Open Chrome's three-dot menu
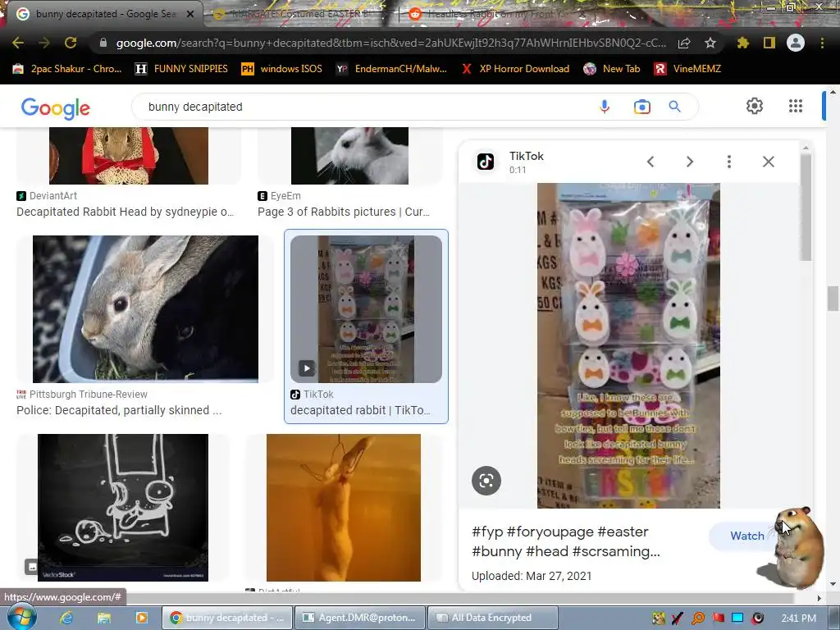Image resolution: width=840 pixels, height=630 pixels. (x=822, y=43)
